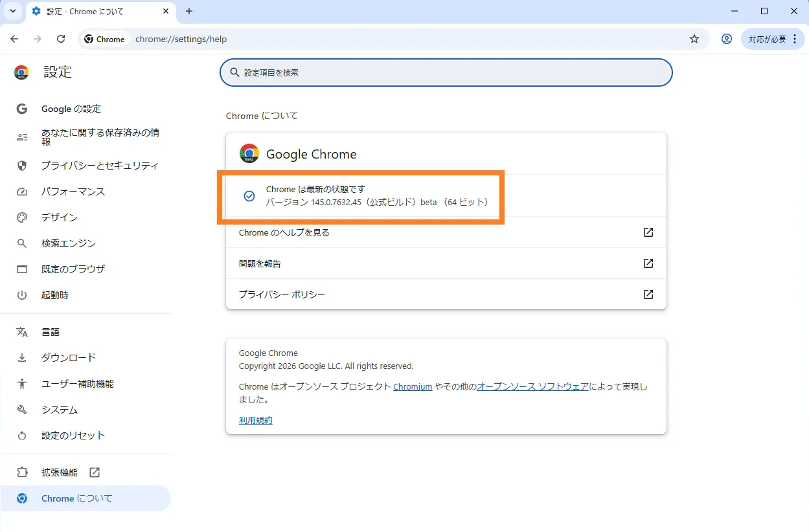Select 検索エンジン in settings sidebar
This screenshot has width=809, height=532.
pyautogui.click(x=69, y=243)
